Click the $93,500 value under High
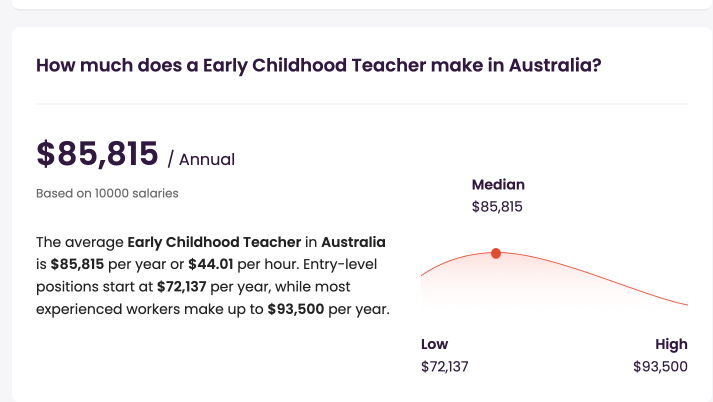Viewport: 713px width, 402px height. point(660,366)
